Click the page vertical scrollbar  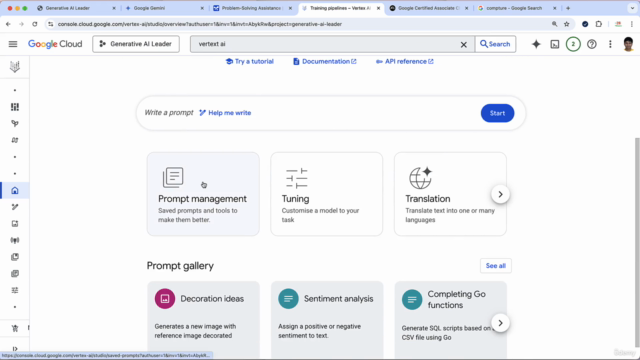tap(637, 243)
